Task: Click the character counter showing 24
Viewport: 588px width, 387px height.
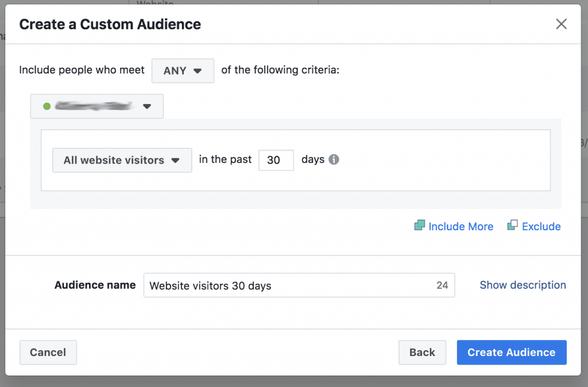Action: [x=442, y=285]
